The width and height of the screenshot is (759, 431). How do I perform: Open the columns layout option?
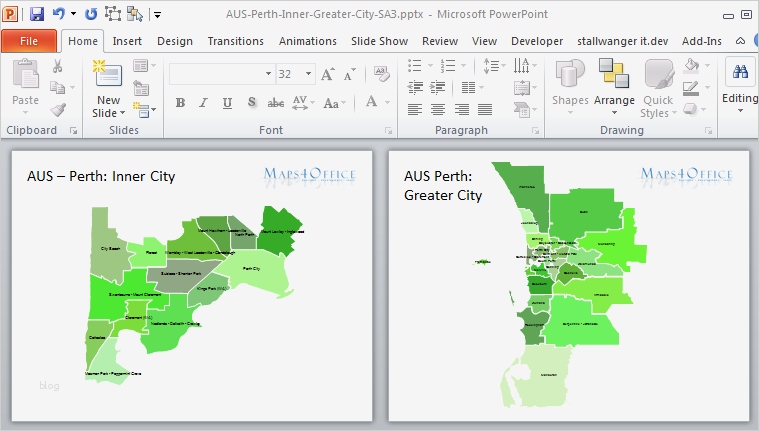pos(472,87)
